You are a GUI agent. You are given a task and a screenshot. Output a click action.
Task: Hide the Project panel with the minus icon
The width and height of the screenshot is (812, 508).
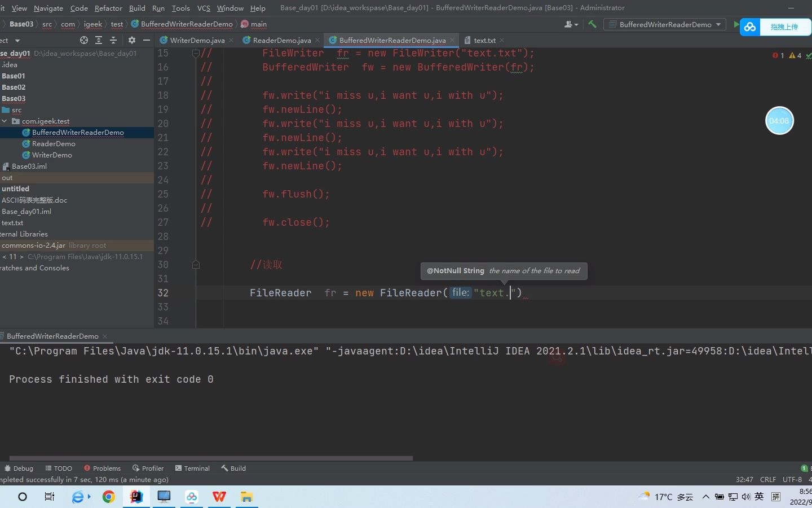click(147, 40)
